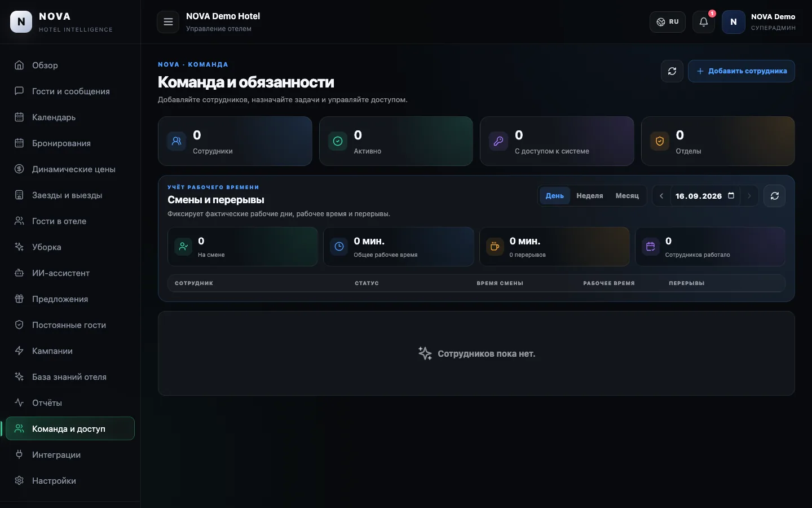The height and width of the screenshot is (508, 812).
Task: Open the NOVA Demo user account menu
Action: pos(759,22)
